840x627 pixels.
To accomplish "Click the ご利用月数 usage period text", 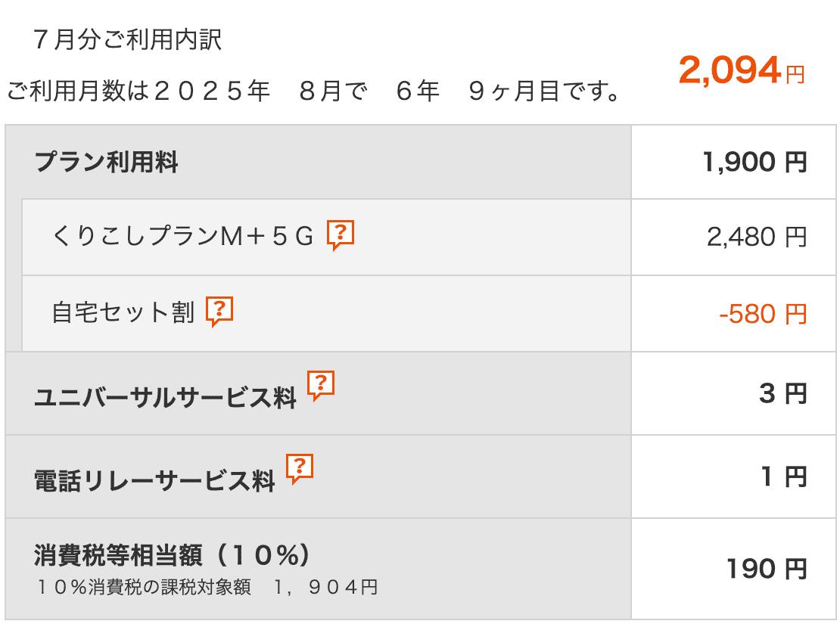I will point(313,91).
